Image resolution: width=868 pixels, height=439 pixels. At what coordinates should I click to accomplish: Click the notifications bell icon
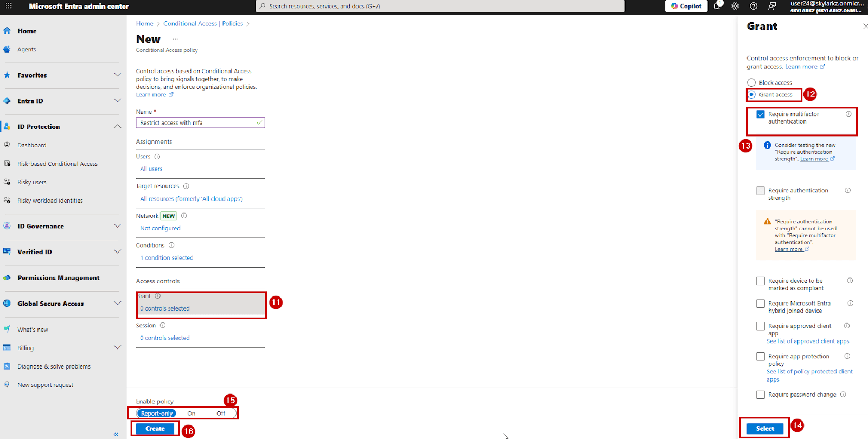coord(717,6)
